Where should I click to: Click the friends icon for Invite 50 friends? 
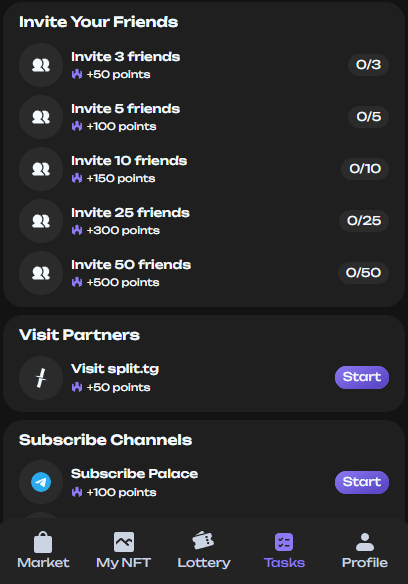tap(41, 273)
